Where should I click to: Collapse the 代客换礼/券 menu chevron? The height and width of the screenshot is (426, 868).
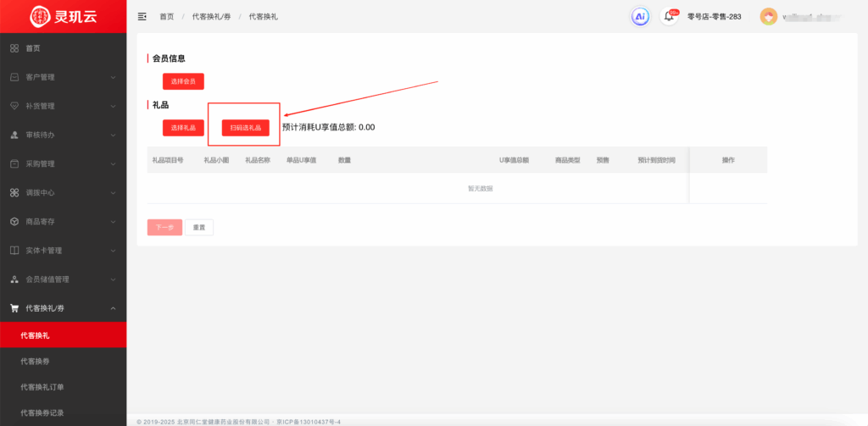(x=114, y=308)
